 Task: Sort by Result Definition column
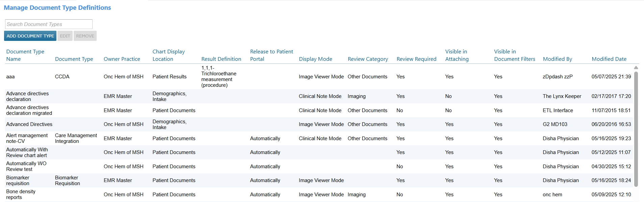coord(221,59)
